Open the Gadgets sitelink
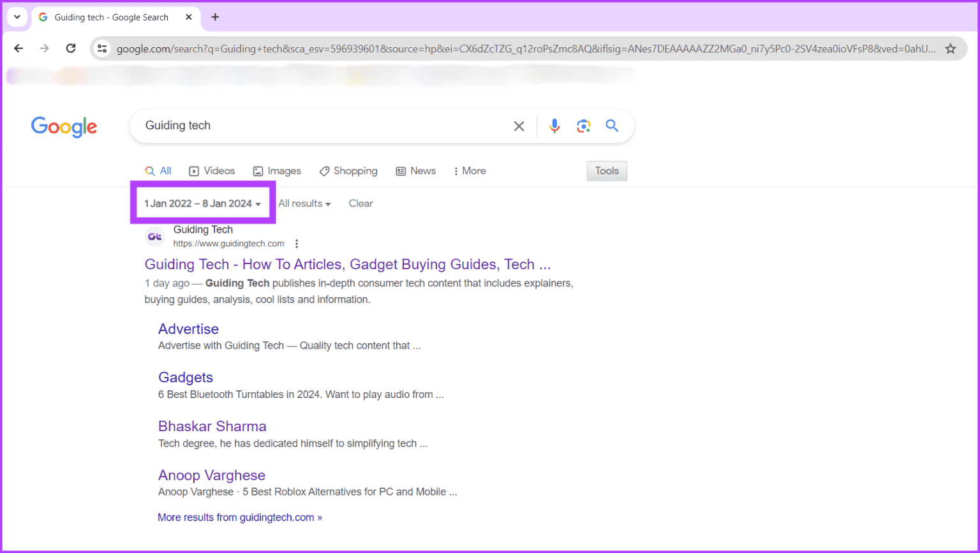 (x=186, y=378)
